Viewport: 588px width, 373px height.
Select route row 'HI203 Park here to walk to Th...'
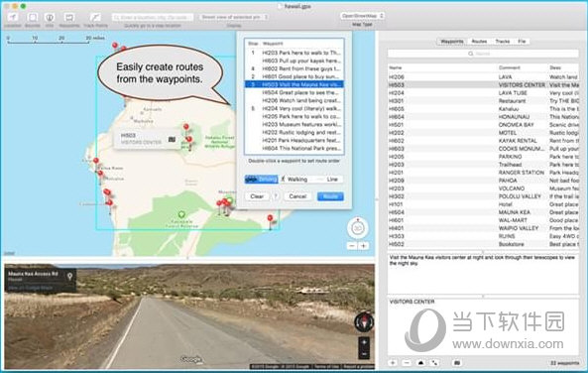294,53
